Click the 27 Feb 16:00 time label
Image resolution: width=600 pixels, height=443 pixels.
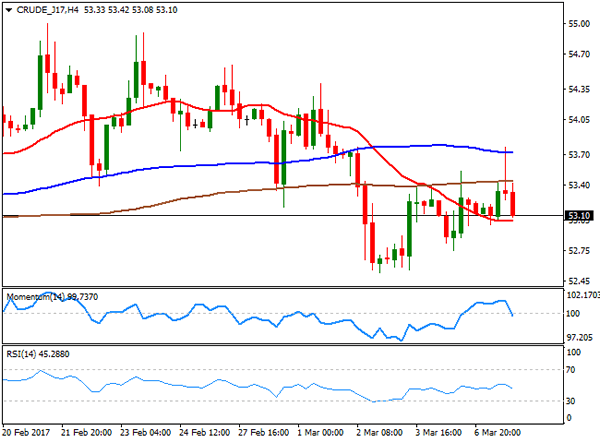pyautogui.click(x=263, y=433)
